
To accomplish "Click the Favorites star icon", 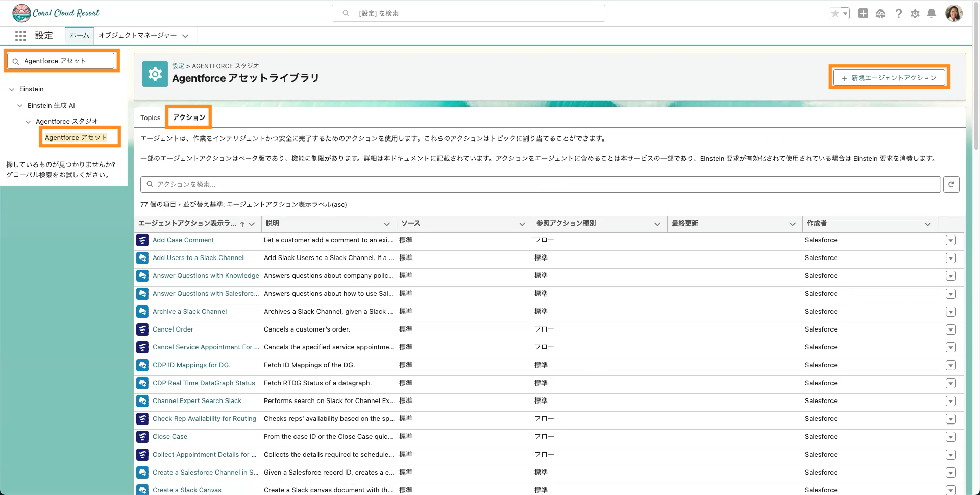I will coord(835,14).
